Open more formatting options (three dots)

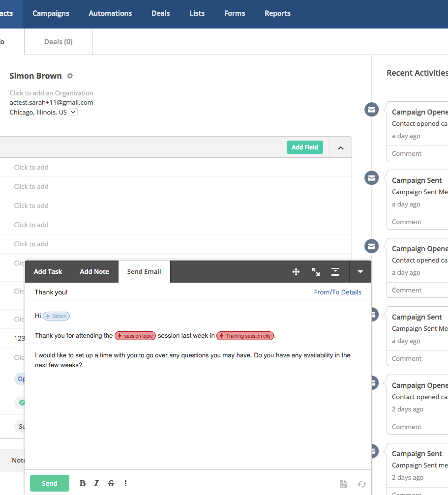126,484
